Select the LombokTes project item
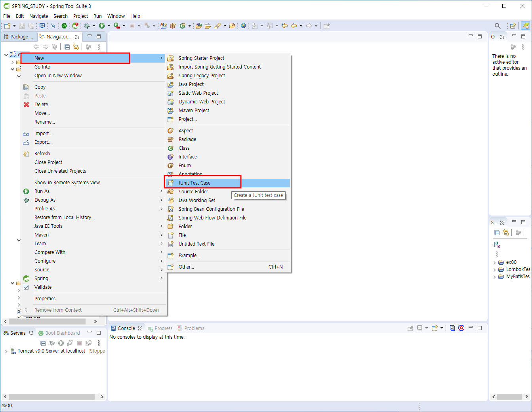This screenshot has width=532, height=412. point(518,269)
